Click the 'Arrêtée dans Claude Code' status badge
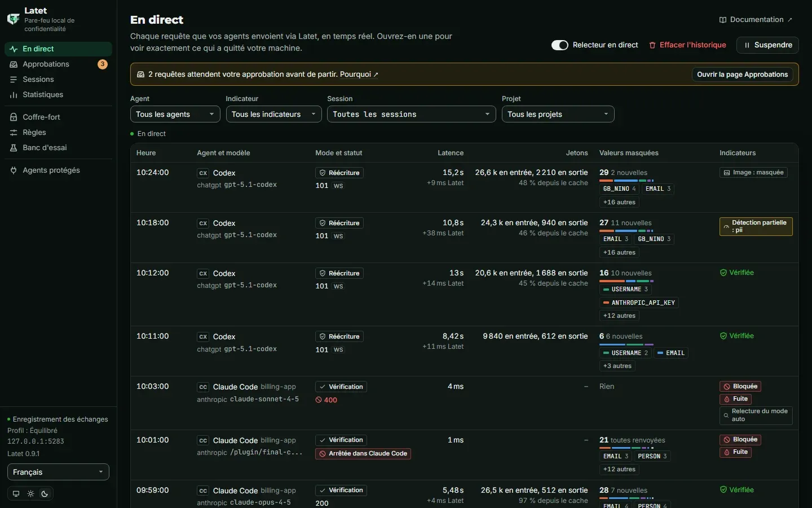Viewport: 812px width, 508px height. click(x=363, y=454)
